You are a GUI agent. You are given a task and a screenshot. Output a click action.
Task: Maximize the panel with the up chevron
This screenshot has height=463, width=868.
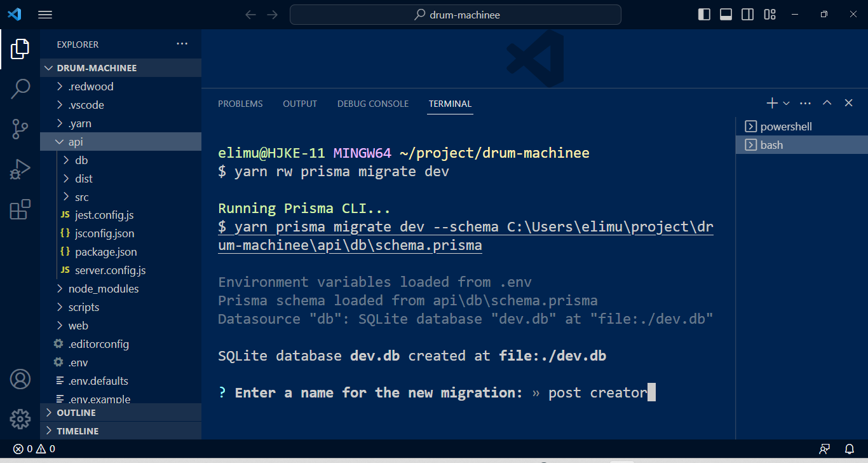coord(827,103)
